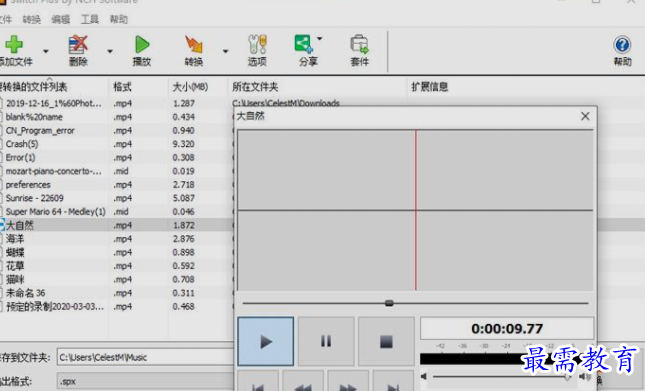Click the 0:00:09.77 time display

pos(507,329)
